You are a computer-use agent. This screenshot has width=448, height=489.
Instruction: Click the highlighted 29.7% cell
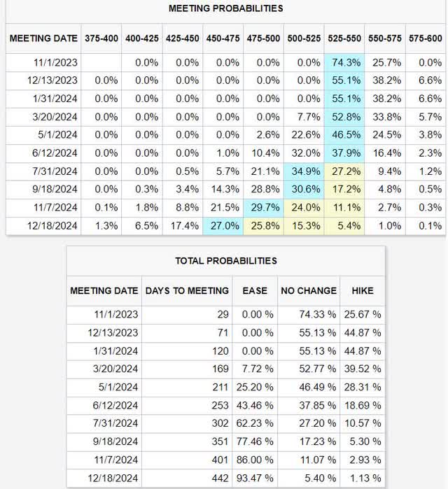[x=263, y=208]
